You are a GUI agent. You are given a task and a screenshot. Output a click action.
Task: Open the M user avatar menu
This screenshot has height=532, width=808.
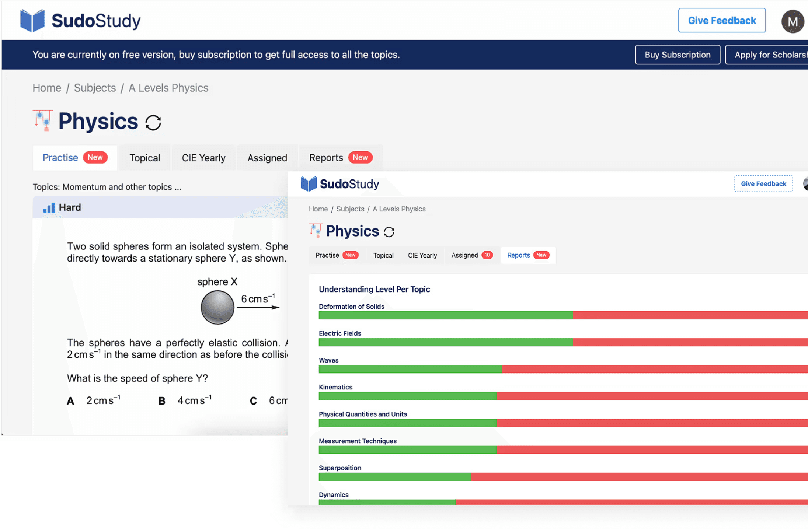[792, 22]
